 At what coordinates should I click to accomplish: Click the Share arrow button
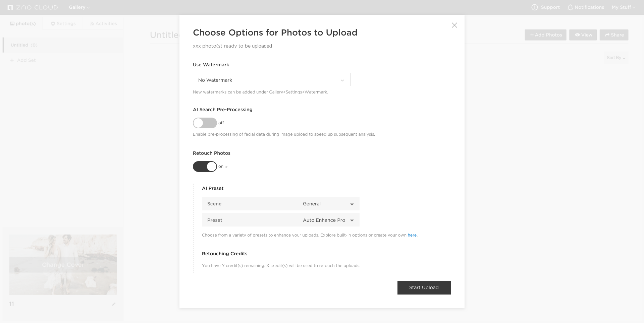[x=614, y=35]
